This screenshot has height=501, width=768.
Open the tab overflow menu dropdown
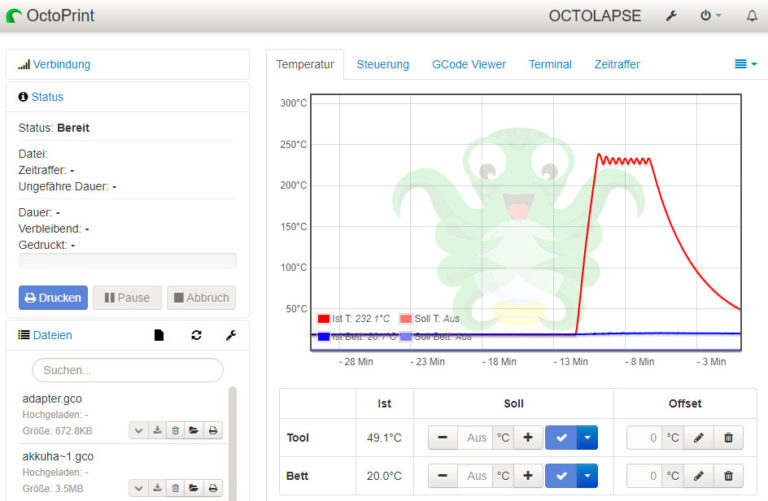pos(746,64)
